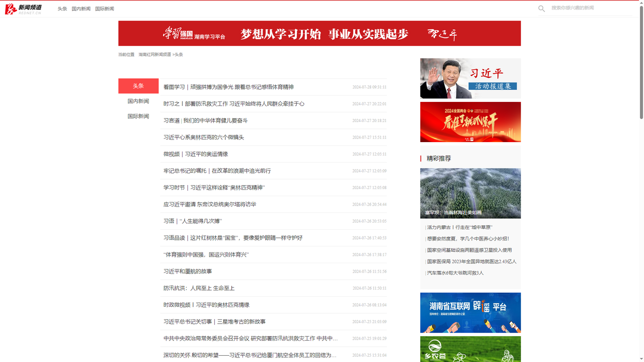Open article 习近平总书记关切事｜三星堆考古的新故事
The width and height of the screenshot is (644, 362).
click(x=214, y=322)
